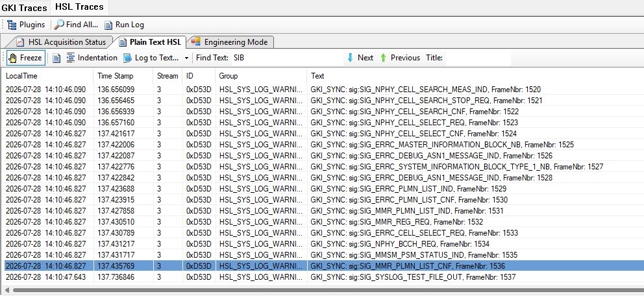The height and width of the screenshot is (296, 644).
Task: Open the HSL Acquisition Status tab
Action: pyautogui.click(x=61, y=42)
